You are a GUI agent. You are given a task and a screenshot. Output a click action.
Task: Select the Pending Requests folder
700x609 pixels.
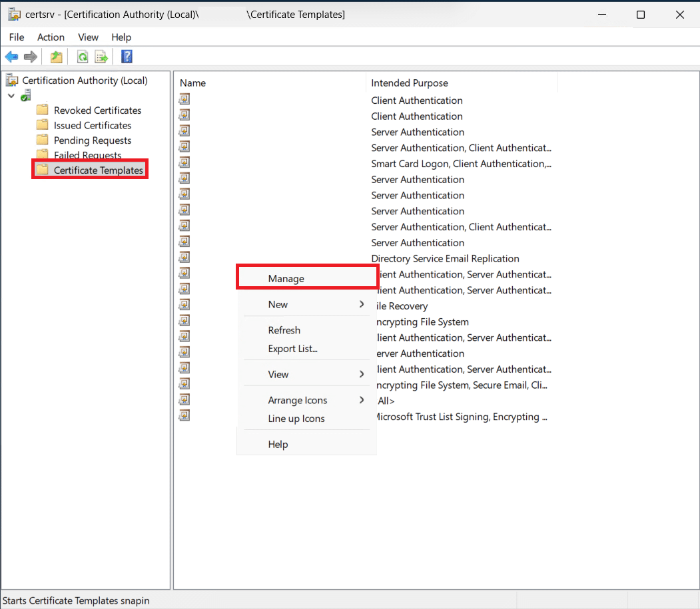click(93, 140)
